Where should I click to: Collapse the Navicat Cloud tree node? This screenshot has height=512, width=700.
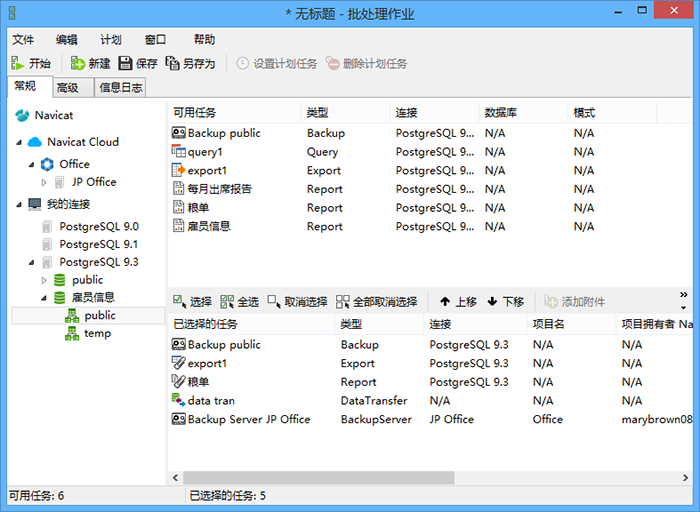[x=18, y=142]
